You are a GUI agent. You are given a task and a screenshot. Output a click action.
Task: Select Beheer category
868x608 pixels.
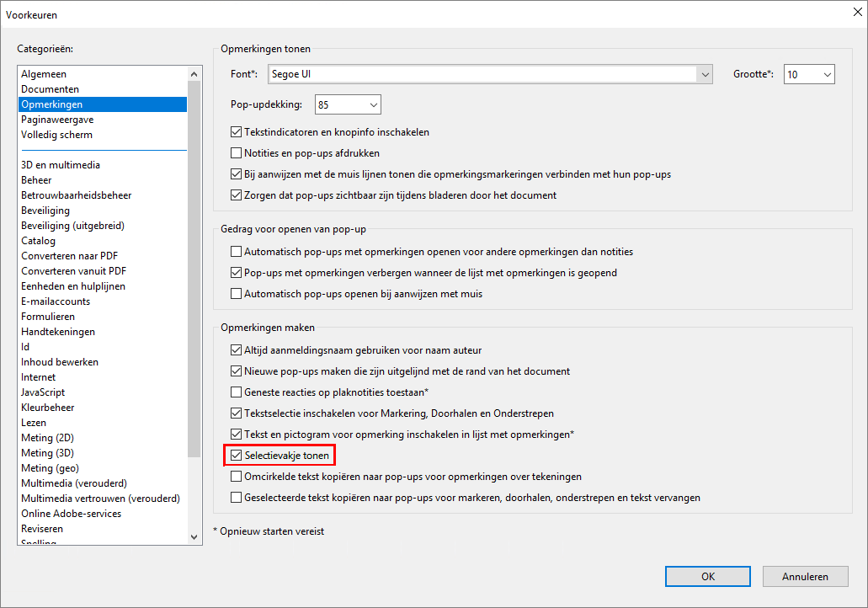pos(103,180)
